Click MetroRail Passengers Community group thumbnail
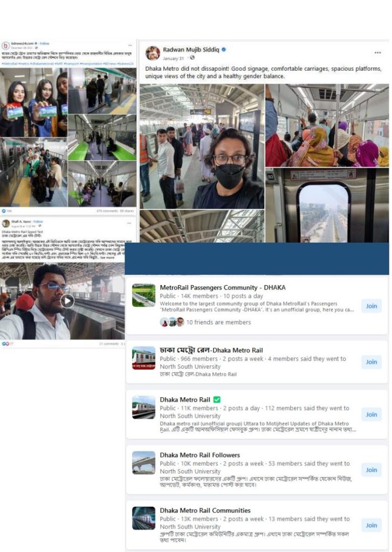The width and height of the screenshot is (392, 552). pyautogui.click(x=144, y=295)
